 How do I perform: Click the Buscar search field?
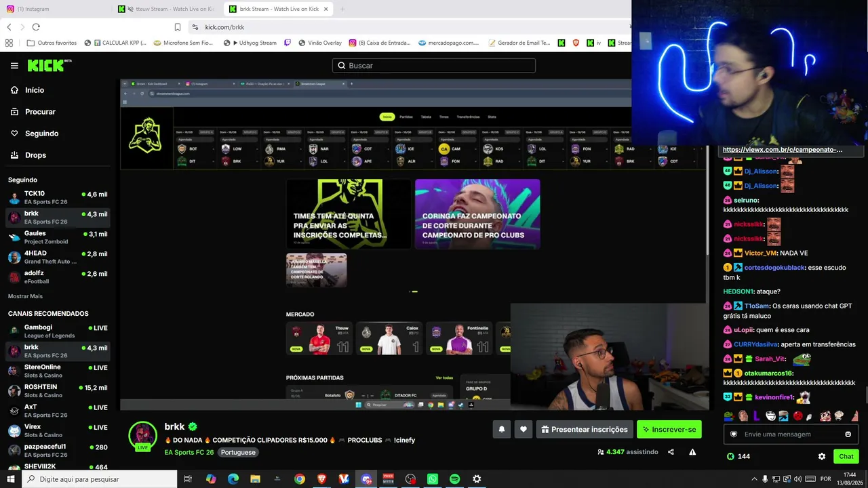[434, 66]
